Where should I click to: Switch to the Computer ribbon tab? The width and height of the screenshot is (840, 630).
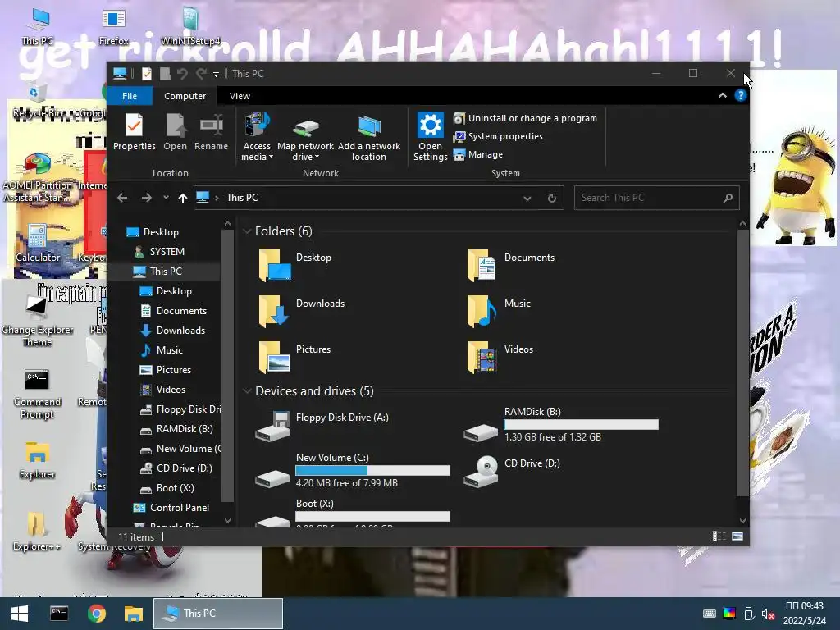[x=185, y=96]
